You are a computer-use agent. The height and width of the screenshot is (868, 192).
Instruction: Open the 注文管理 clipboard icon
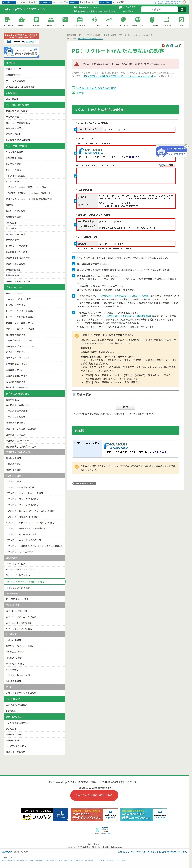36,21
